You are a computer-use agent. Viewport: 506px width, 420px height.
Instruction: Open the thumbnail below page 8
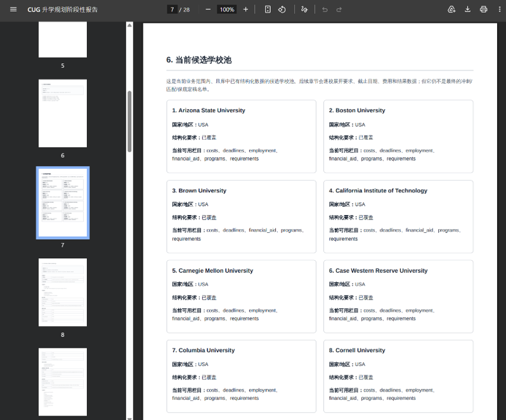coord(63,382)
